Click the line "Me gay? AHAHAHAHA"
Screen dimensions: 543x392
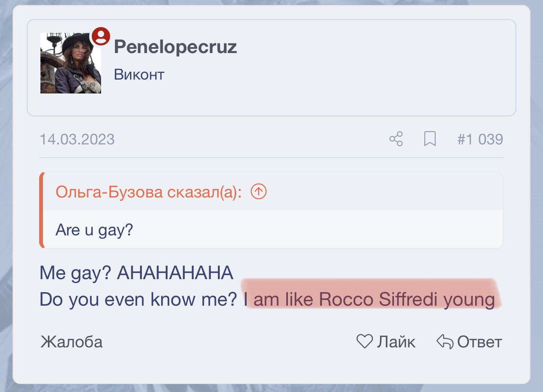coord(136,273)
